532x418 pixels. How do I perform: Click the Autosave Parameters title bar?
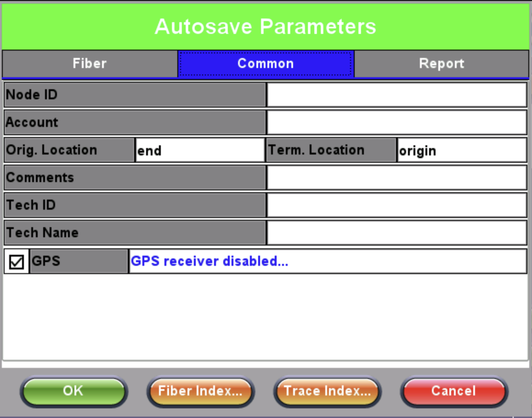pyautogui.click(x=266, y=26)
